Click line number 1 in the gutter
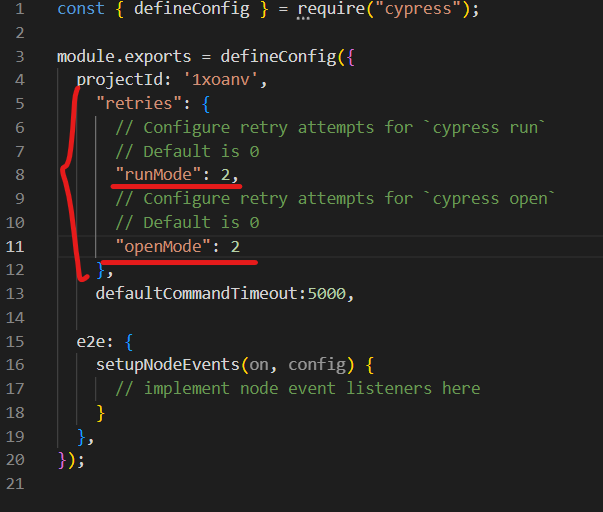This screenshot has width=603, height=512. pyautogui.click(x=20, y=9)
